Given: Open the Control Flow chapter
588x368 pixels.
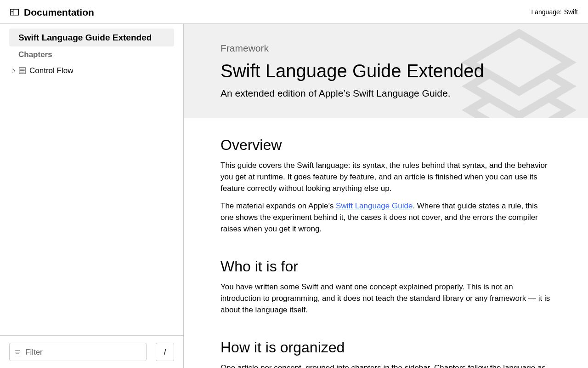Looking at the screenshot, I should 51,71.
